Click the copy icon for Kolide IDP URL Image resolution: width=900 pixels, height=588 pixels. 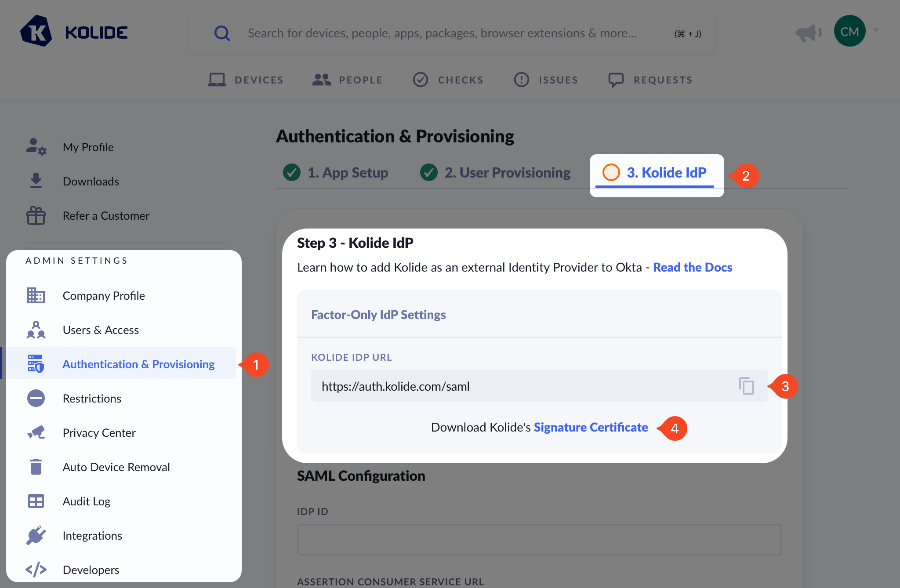(x=747, y=386)
